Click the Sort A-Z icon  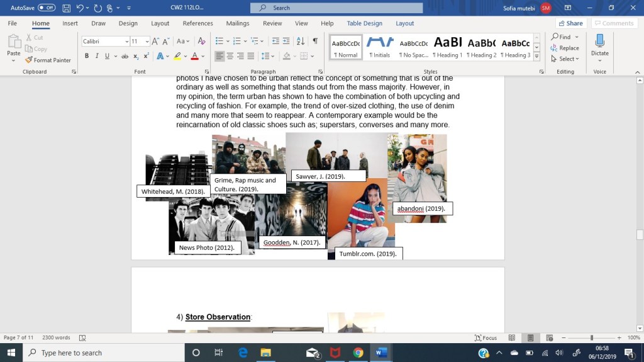click(301, 41)
